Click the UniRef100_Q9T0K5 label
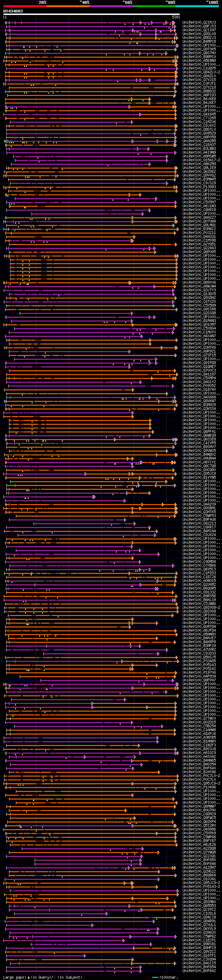Viewport: 222px width, 980px height. coord(199,49)
